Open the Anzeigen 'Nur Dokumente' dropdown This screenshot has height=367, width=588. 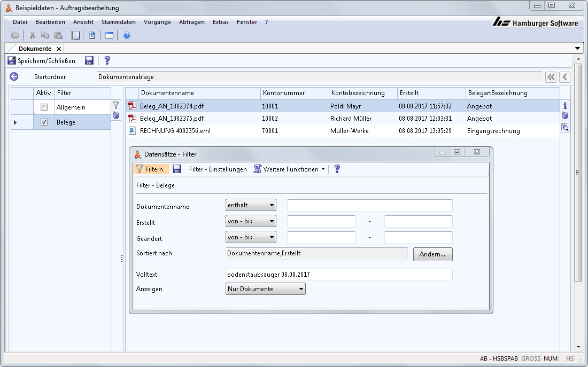click(266, 289)
